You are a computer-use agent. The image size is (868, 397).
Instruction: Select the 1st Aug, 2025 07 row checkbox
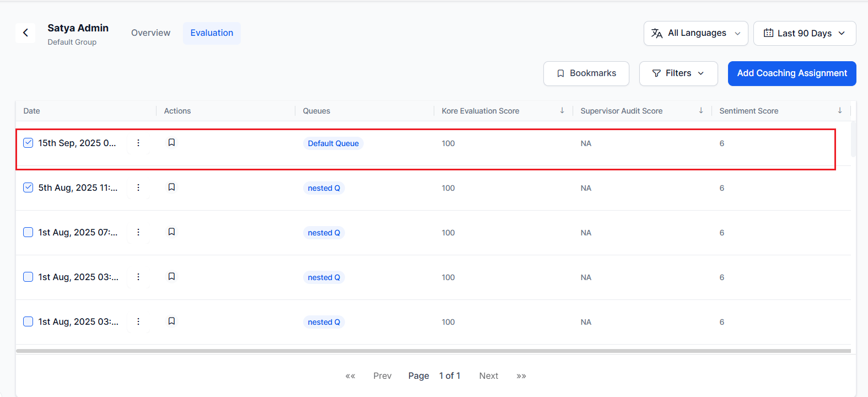click(28, 232)
